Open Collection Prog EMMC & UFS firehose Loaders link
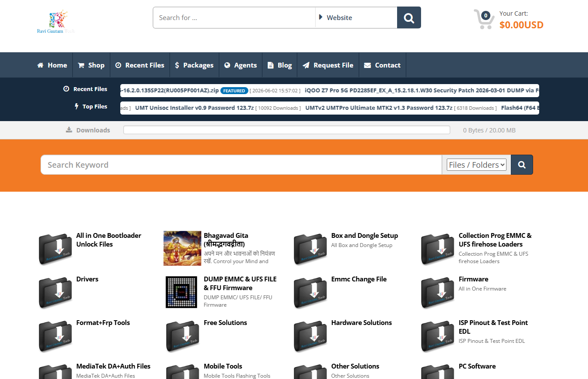This screenshot has height=379, width=588. point(495,240)
